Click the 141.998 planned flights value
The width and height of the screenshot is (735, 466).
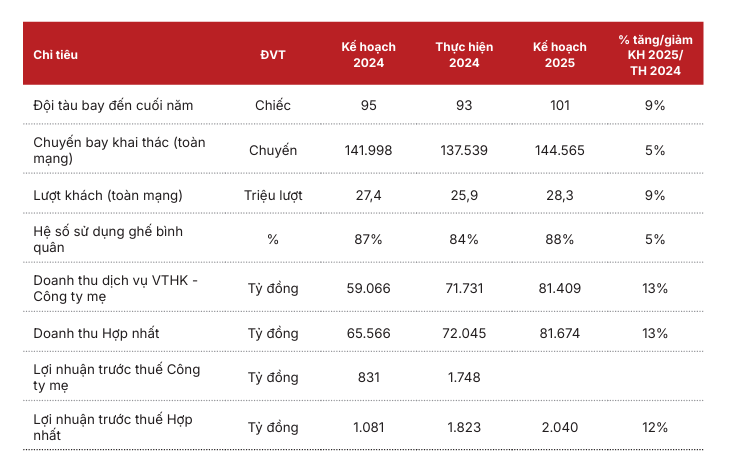click(x=368, y=150)
